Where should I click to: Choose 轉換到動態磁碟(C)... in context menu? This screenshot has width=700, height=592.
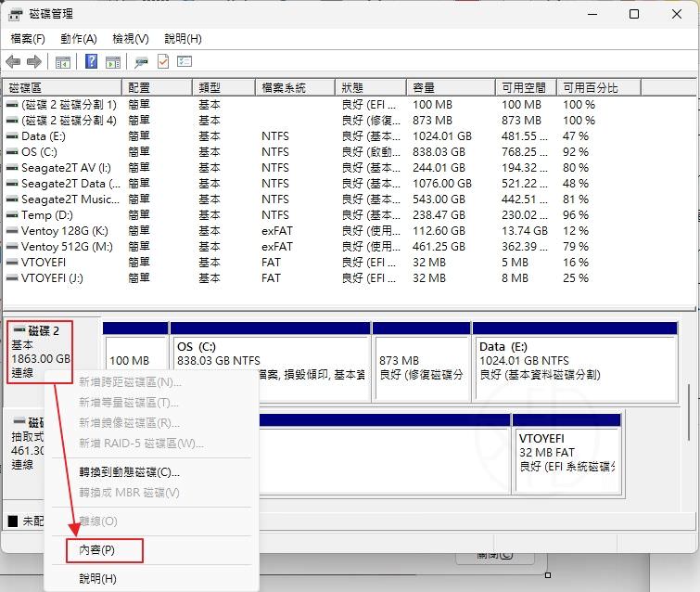130,472
